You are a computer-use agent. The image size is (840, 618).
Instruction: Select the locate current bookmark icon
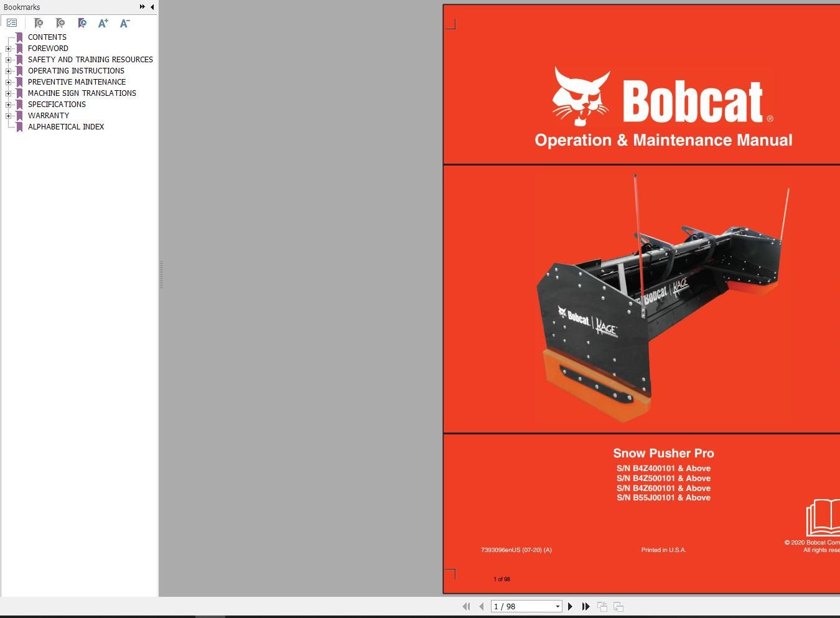click(x=82, y=23)
